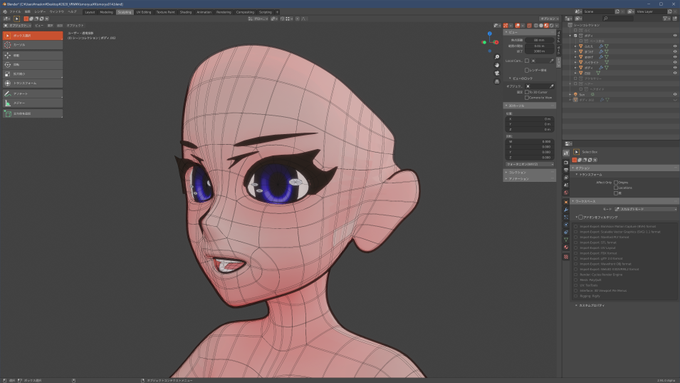This screenshot has height=383, width=680.
Task: Open the Object properties tab
Action: 566,202
